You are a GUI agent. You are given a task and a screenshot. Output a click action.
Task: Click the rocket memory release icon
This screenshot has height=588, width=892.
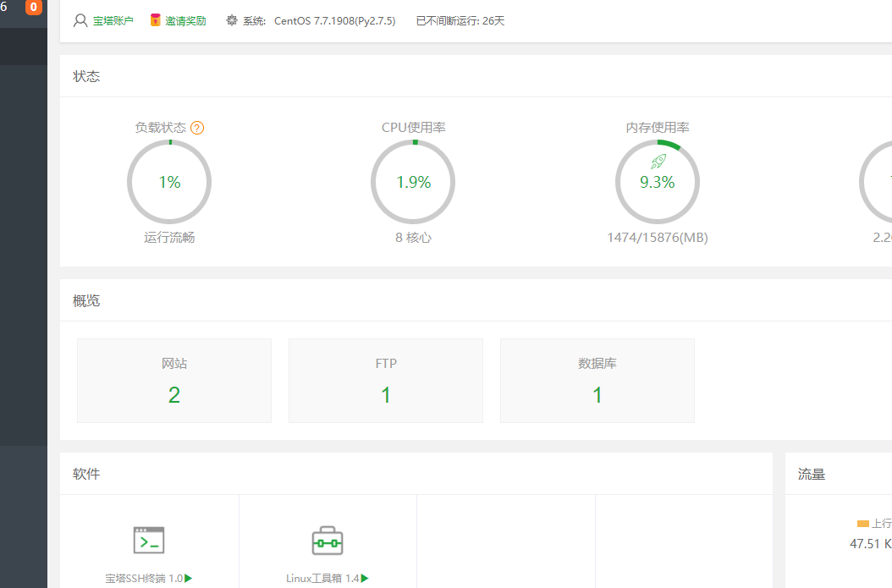[658, 162]
